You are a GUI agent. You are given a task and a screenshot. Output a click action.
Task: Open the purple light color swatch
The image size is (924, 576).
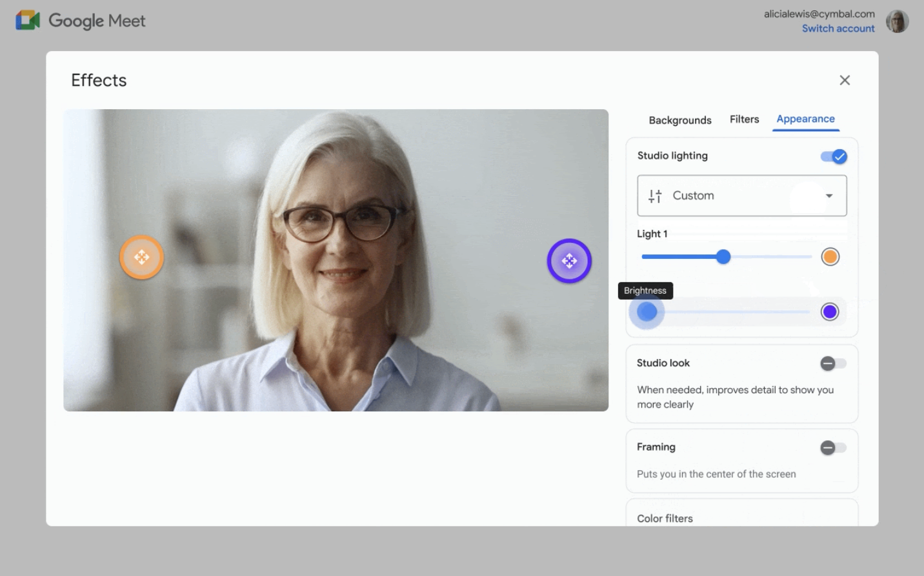(x=830, y=312)
